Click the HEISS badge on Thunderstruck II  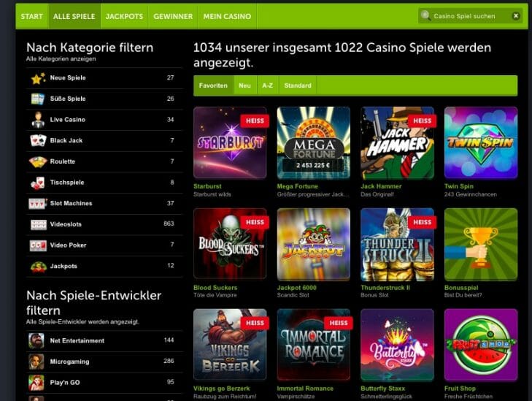point(422,222)
